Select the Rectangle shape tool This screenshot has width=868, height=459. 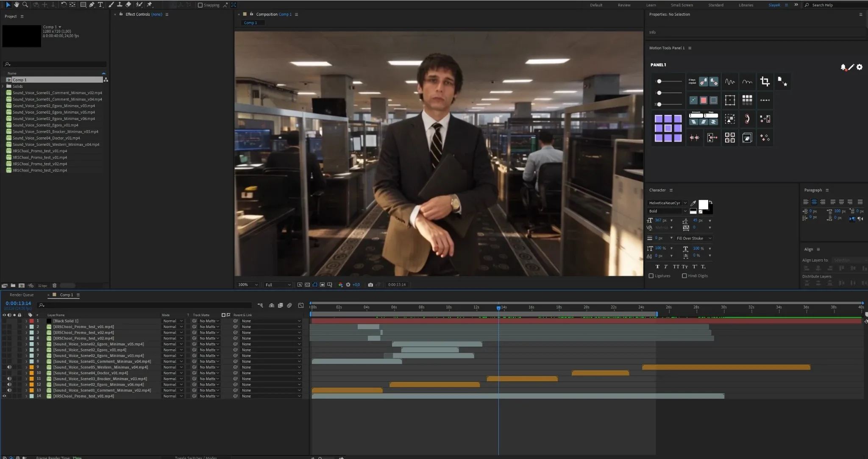[83, 5]
